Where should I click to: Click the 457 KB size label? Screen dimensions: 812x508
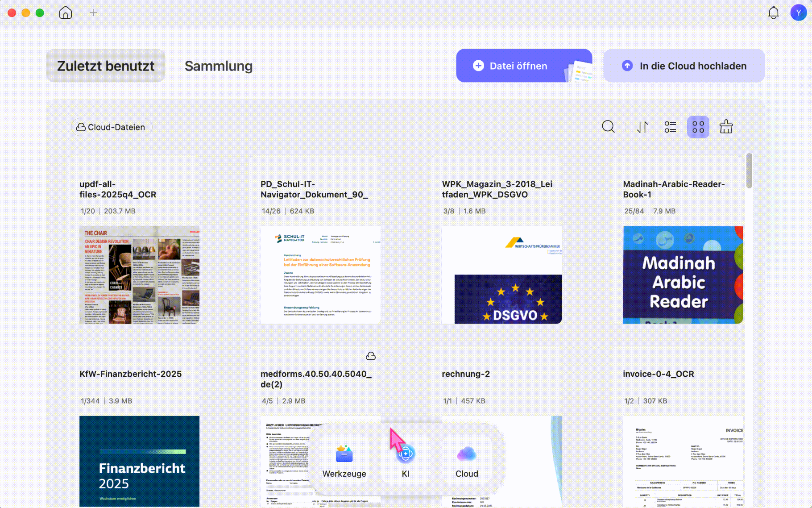pyautogui.click(x=473, y=401)
